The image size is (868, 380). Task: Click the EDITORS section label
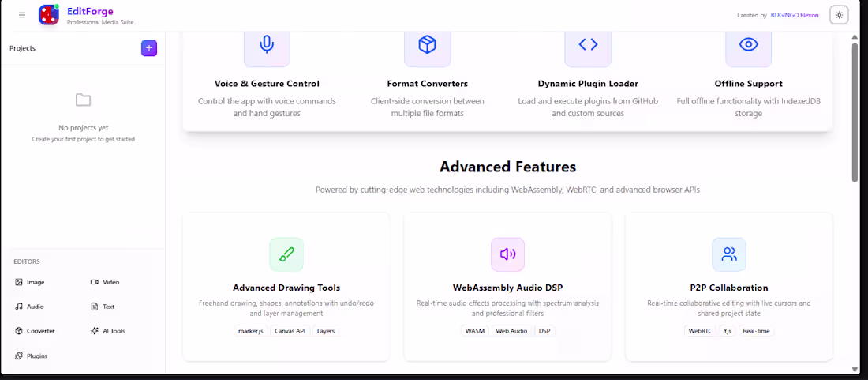(x=27, y=261)
